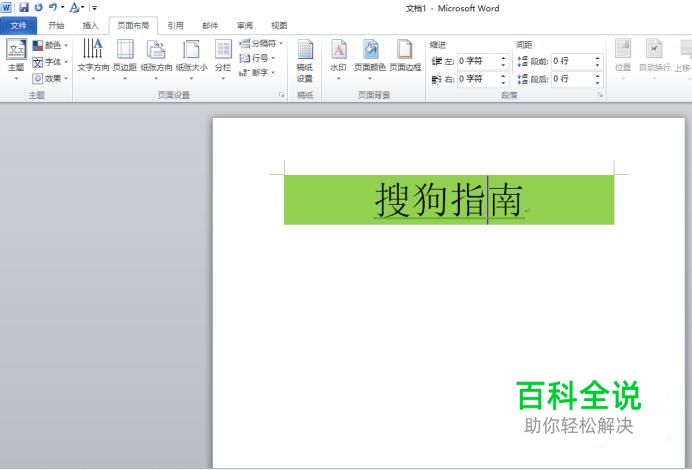Open the 颜色 theme colors dropdown
Screen dimensions: 692x470
[50, 45]
